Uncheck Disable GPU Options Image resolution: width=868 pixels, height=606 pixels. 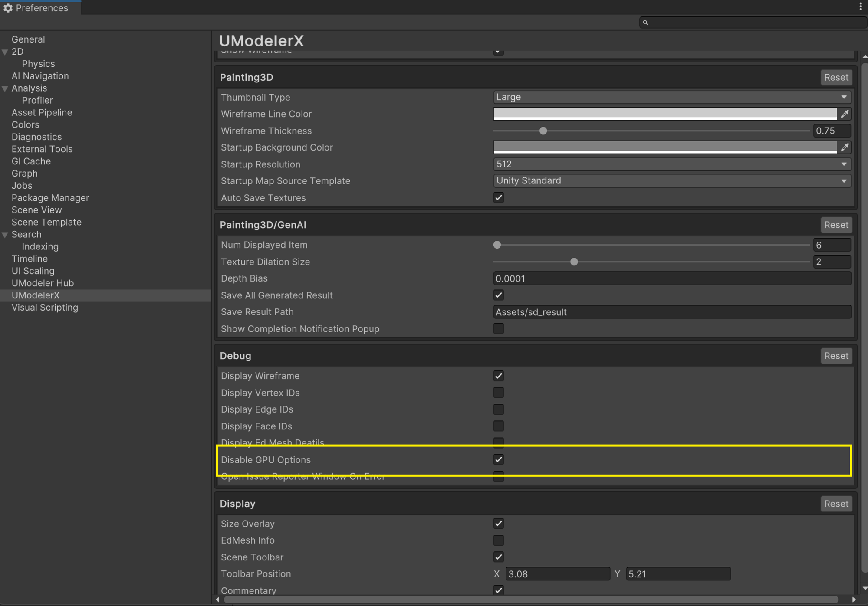(499, 459)
